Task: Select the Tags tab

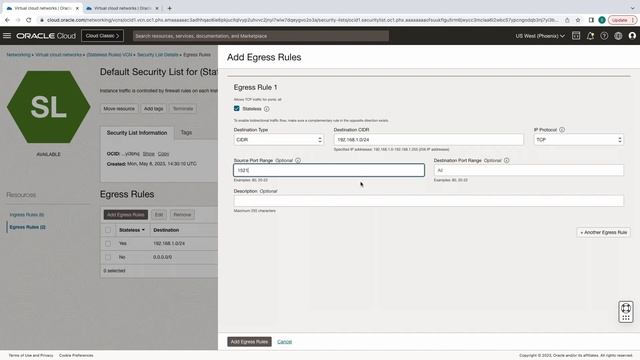Action: click(186, 133)
